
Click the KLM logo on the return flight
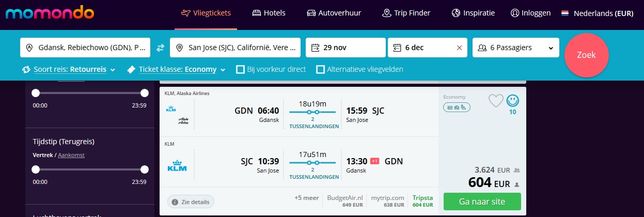click(177, 166)
